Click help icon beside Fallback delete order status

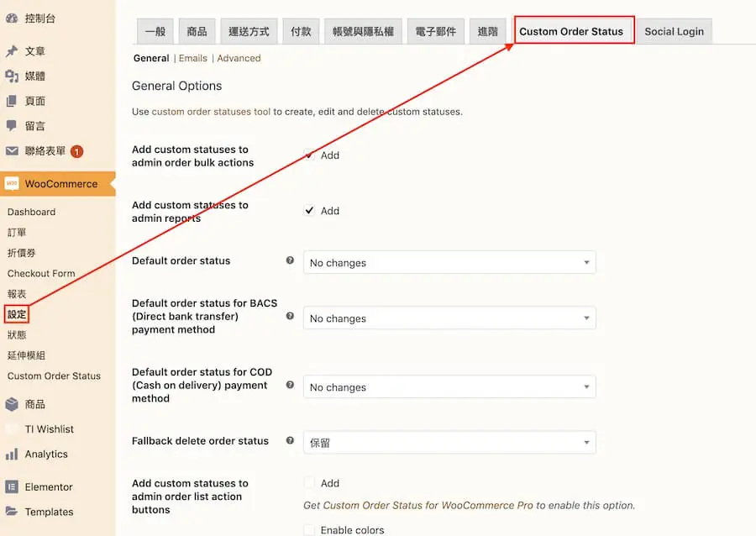click(290, 440)
